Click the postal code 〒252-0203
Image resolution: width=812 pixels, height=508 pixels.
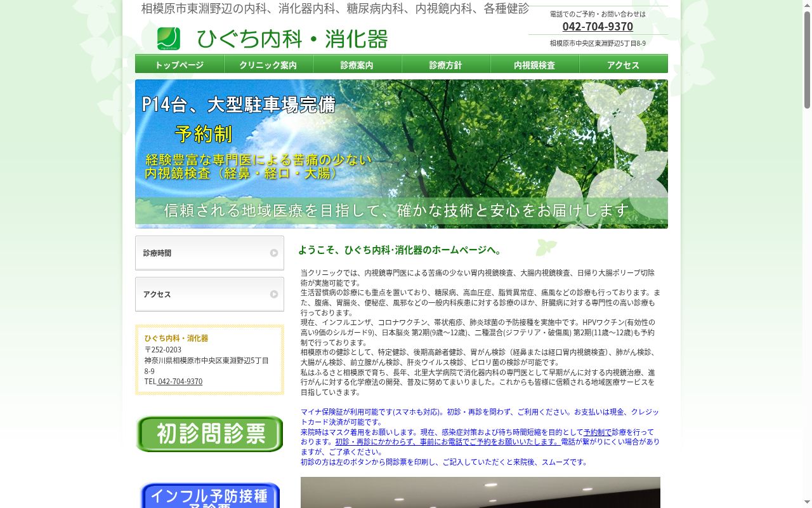point(163,350)
